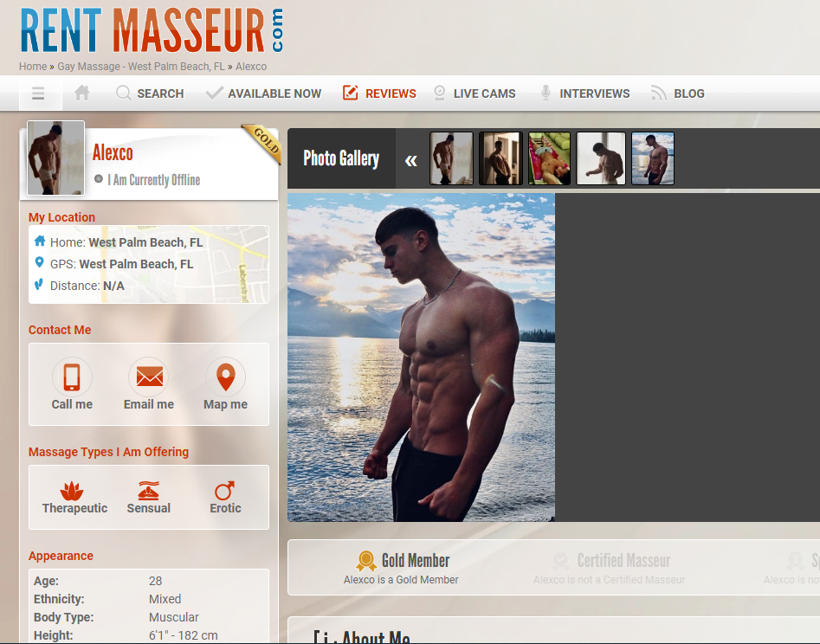Open the SEARCH menu item
The width and height of the screenshot is (820, 644).
point(160,93)
